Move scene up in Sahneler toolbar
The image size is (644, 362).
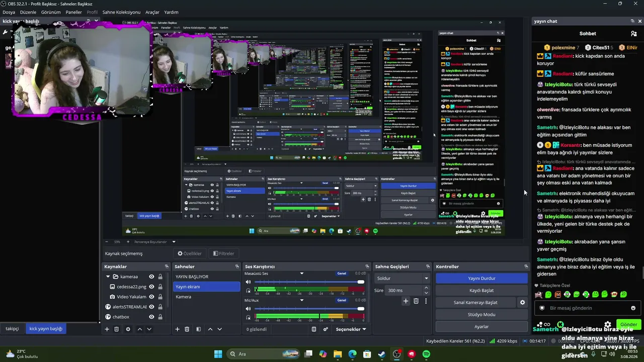(x=210, y=329)
